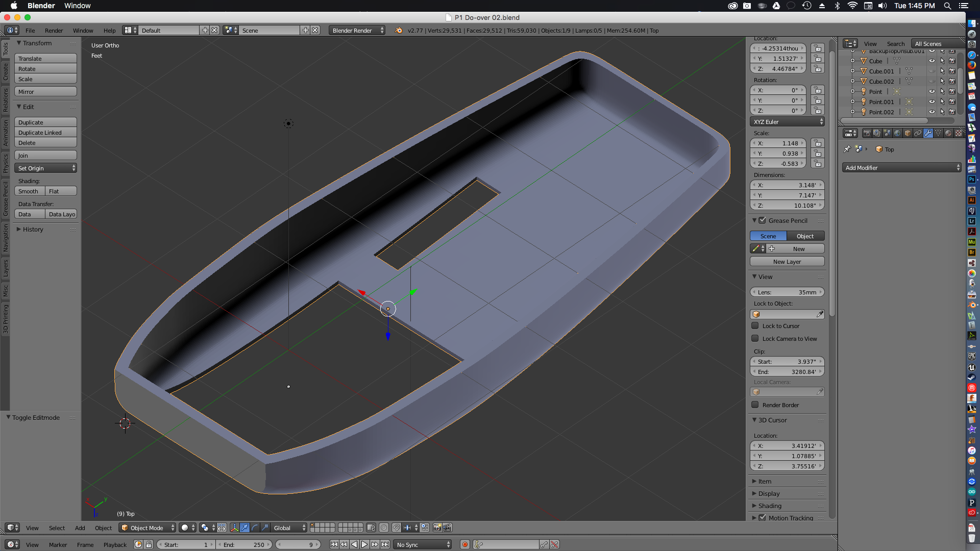The height and width of the screenshot is (551, 980).
Task: Toggle the proportional editing circle icon
Action: pos(384,528)
